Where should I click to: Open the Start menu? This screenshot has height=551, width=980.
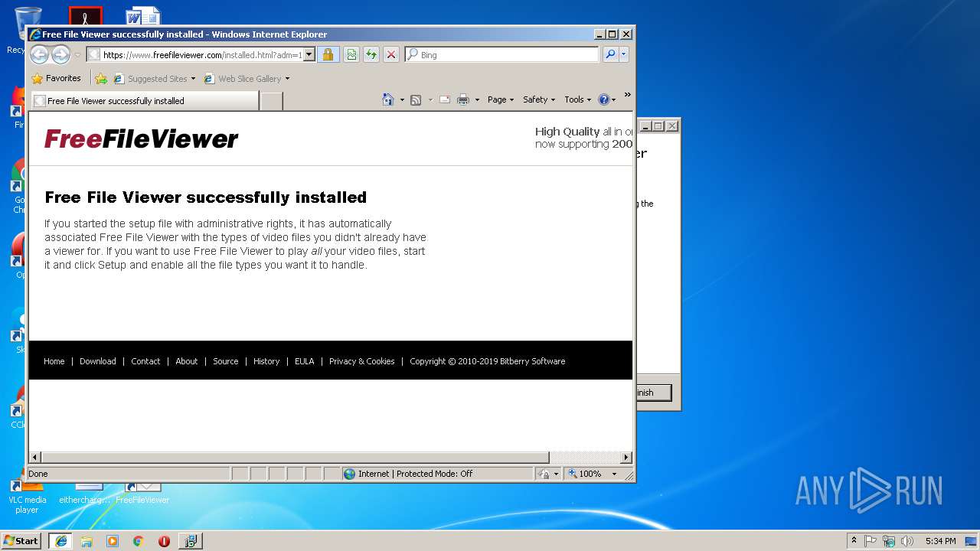pyautogui.click(x=21, y=540)
